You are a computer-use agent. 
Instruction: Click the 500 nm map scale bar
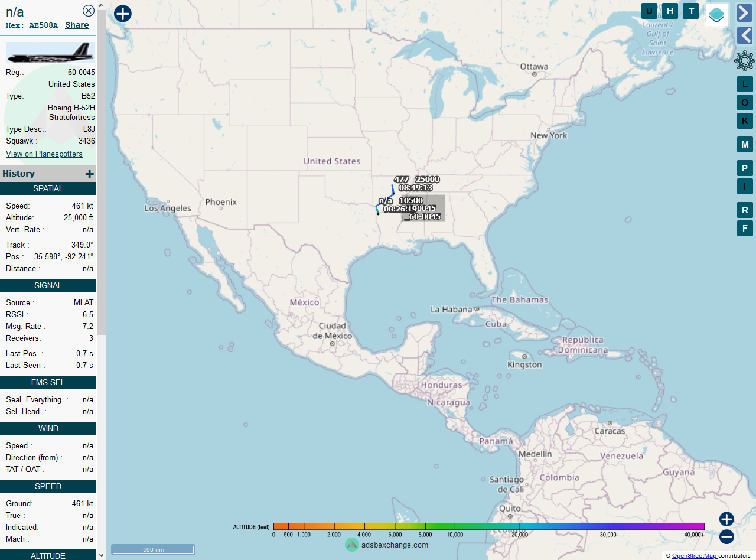click(x=154, y=549)
